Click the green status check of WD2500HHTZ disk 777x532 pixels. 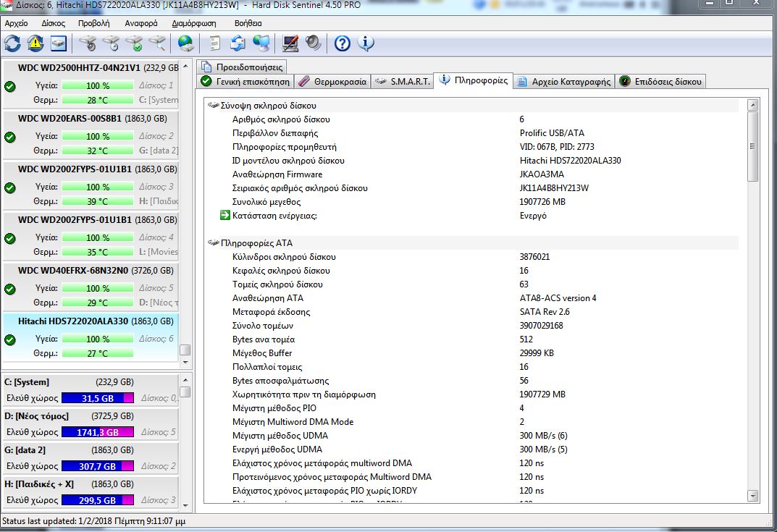point(10,86)
